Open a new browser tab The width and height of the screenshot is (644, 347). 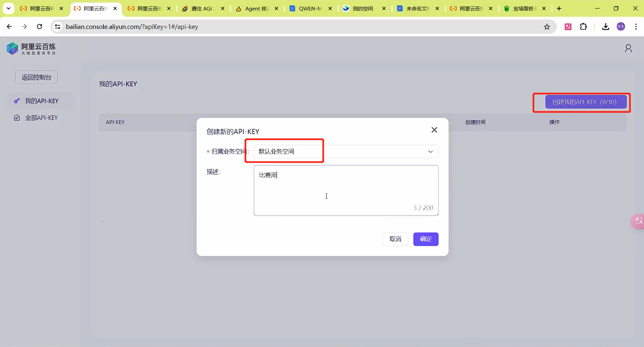pyautogui.click(x=559, y=8)
